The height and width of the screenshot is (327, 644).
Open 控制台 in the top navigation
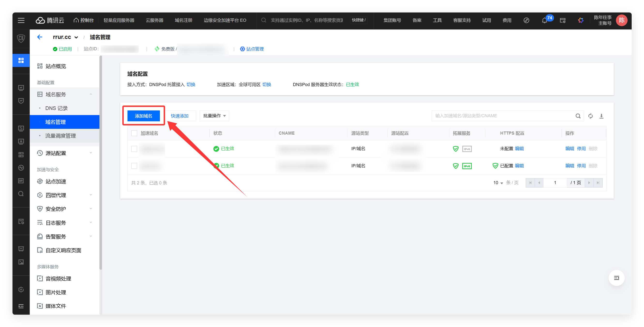[x=83, y=20]
